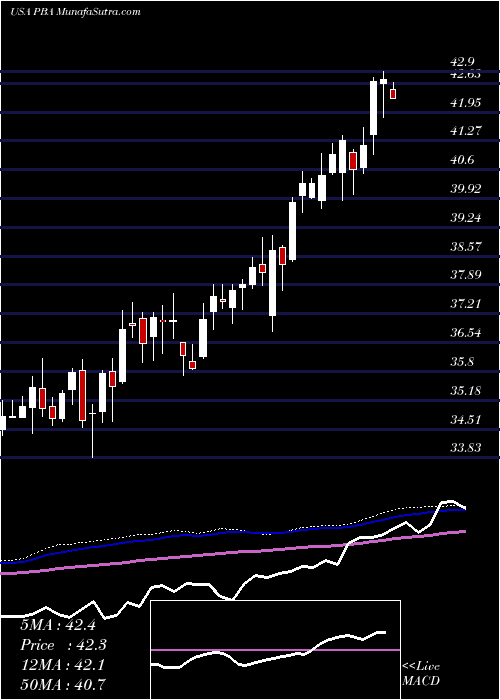Viewport: 500px width, 700px height.
Task: Click the '50MA : 40.7' readout
Action: point(62,684)
